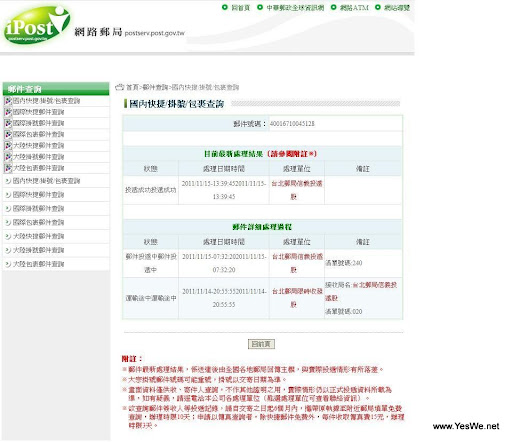
Task: Click the red 附註： heading
Action: point(132,359)
